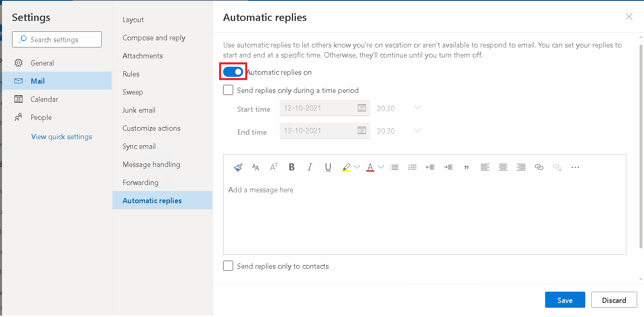644x317 pixels.
Task: Click in the Search settings box
Action: 57,39
